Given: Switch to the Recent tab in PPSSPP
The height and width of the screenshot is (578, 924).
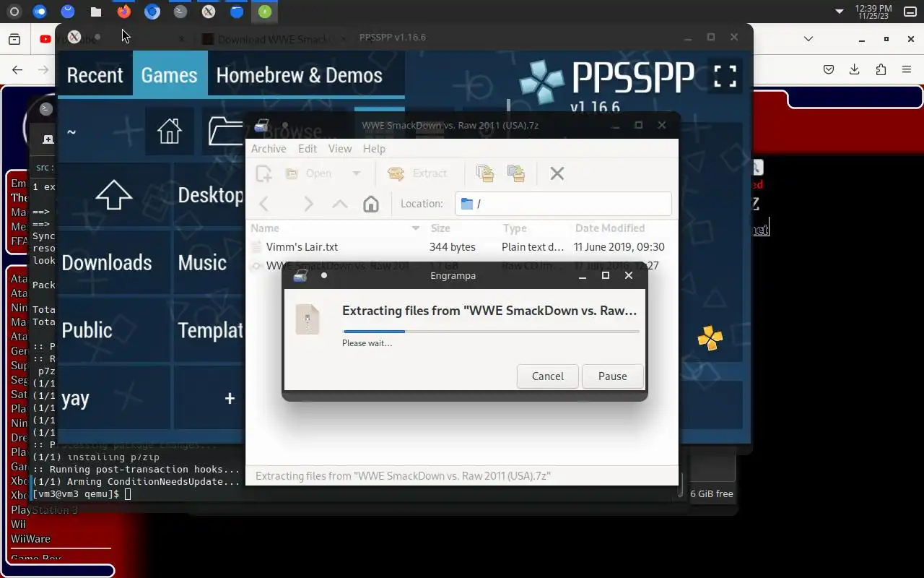Looking at the screenshot, I should (95, 75).
